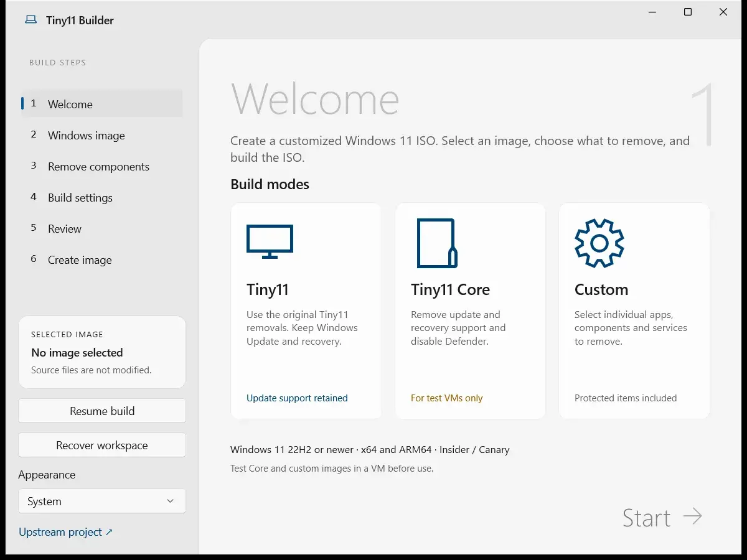Switch to Build settings step
The width and height of the screenshot is (747, 560).
102,197
